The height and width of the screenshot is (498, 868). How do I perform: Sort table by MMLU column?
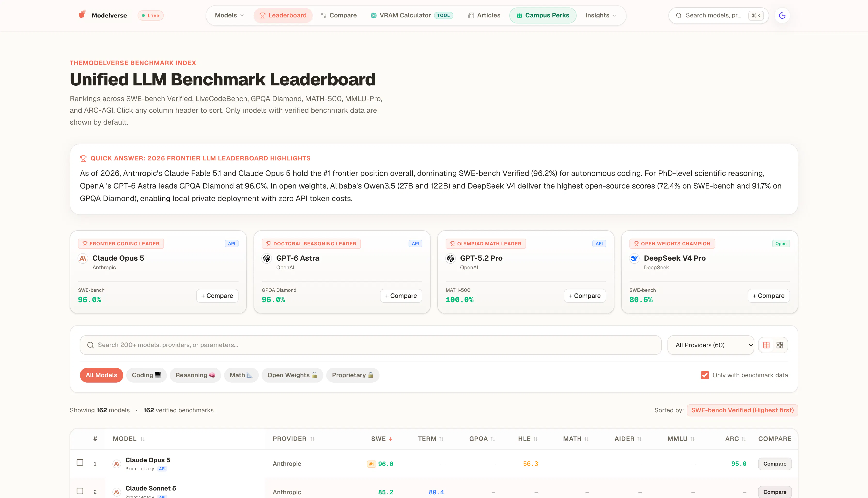[681, 439]
